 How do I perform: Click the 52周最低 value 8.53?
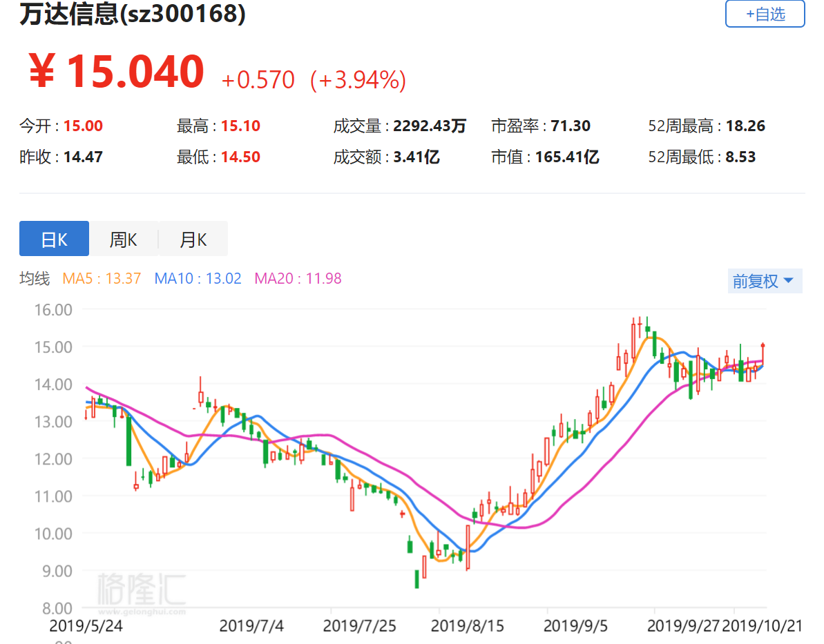tap(741, 157)
